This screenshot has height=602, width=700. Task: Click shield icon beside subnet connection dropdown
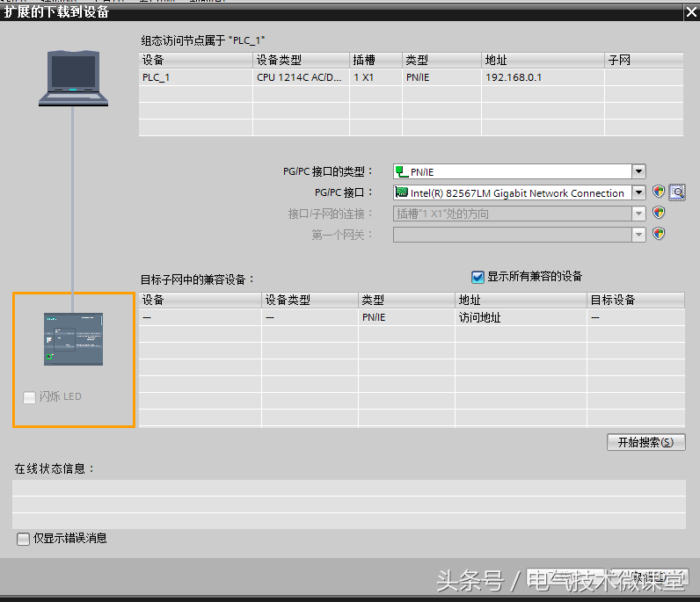pyautogui.click(x=659, y=213)
